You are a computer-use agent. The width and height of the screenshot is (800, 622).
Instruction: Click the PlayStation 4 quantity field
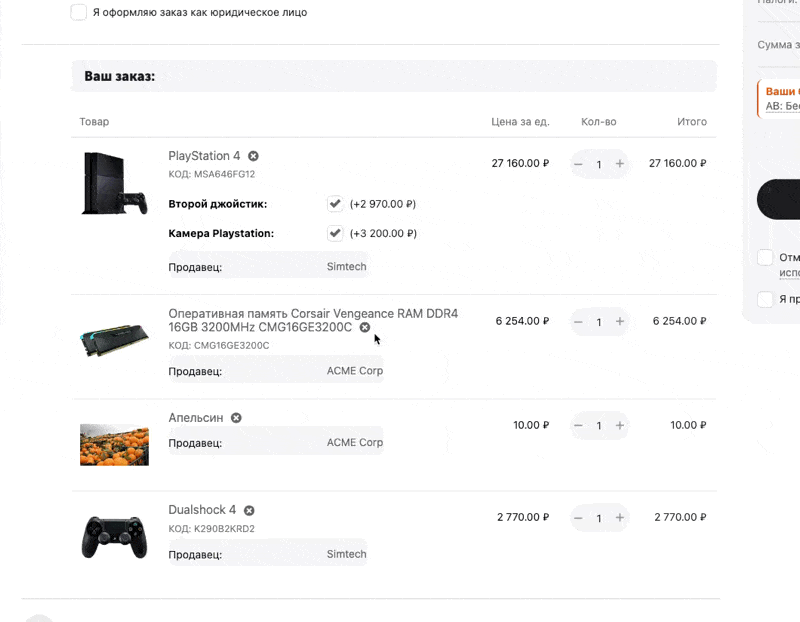pos(599,164)
